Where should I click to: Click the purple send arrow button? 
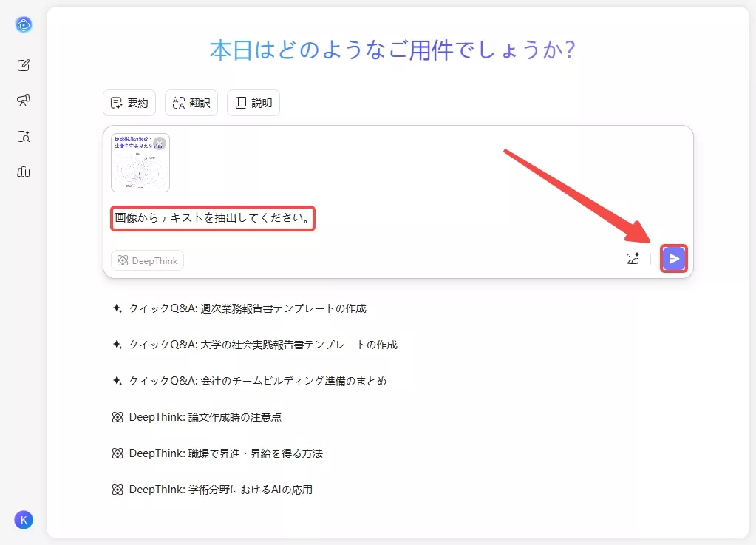pyautogui.click(x=673, y=259)
